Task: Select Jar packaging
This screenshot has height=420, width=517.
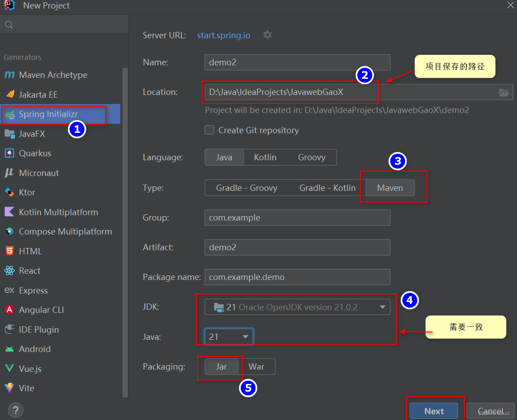Action: 221,366
